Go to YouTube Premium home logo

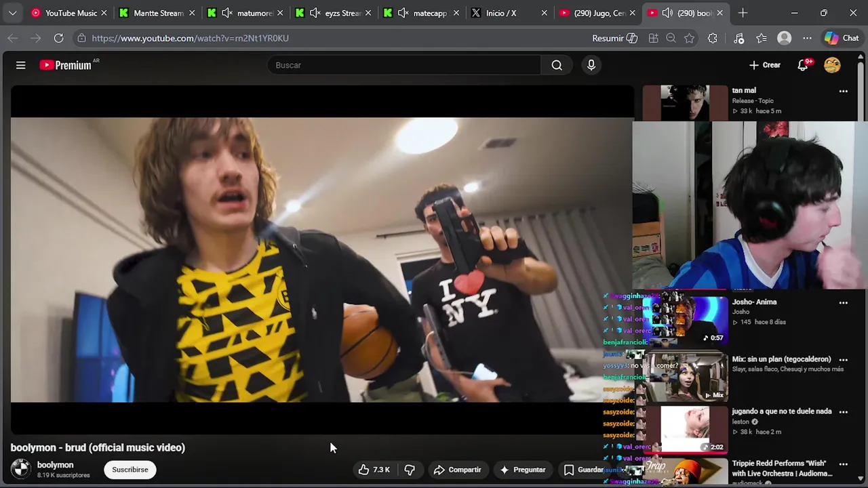click(65, 65)
